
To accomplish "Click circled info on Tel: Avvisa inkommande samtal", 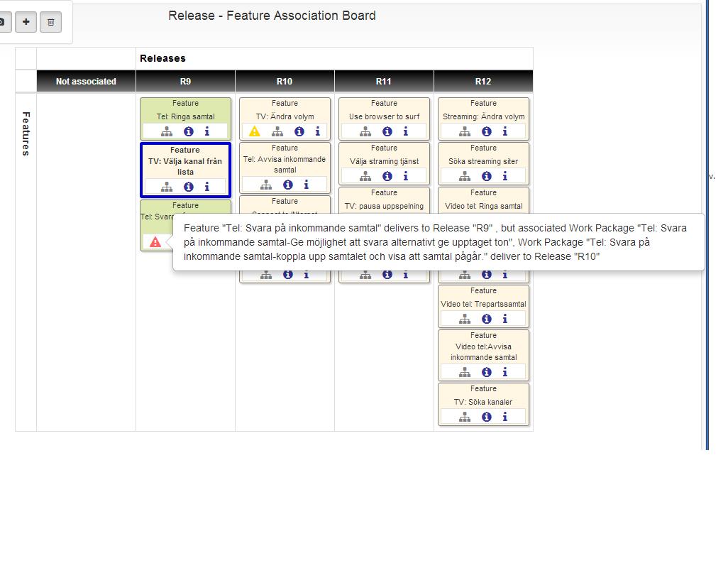I will pyautogui.click(x=288, y=185).
